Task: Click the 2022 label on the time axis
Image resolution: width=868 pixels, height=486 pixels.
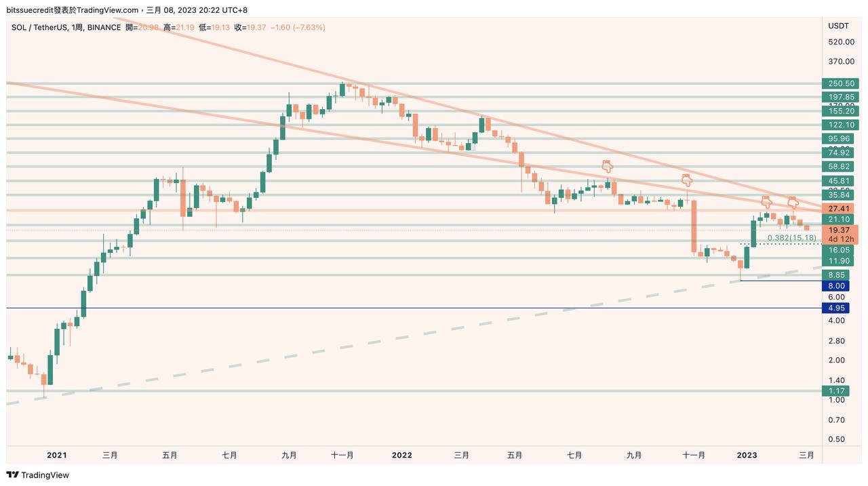Action: click(401, 455)
